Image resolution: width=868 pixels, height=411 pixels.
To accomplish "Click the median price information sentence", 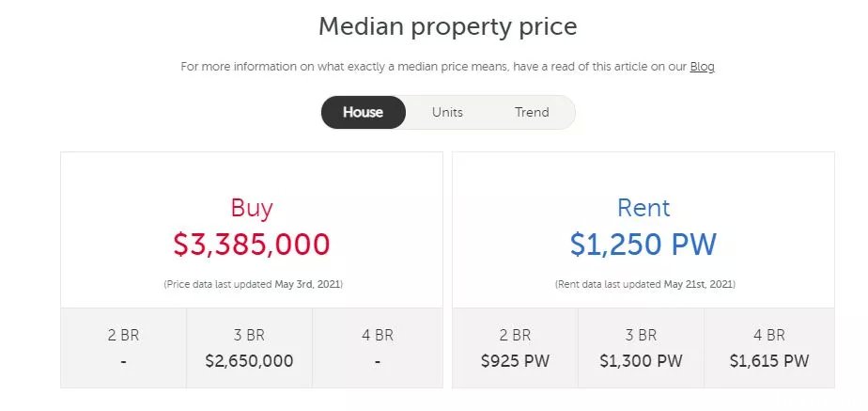I will point(447,67).
